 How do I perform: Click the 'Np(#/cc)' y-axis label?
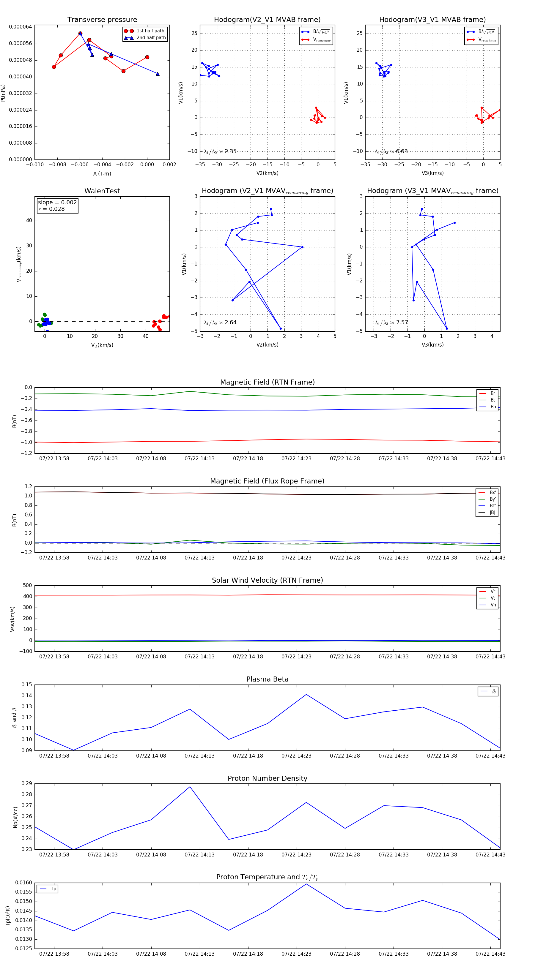(16, 817)
